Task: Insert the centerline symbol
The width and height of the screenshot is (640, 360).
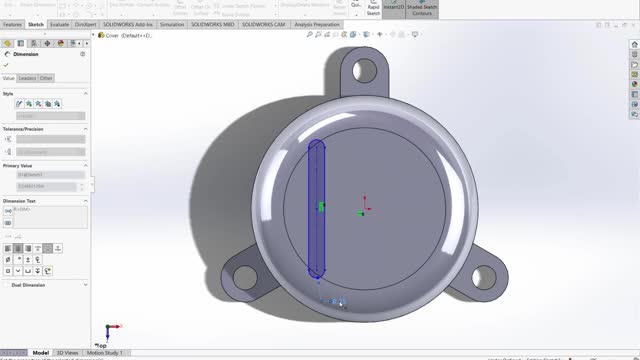Action: pyautogui.click(x=38, y=260)
